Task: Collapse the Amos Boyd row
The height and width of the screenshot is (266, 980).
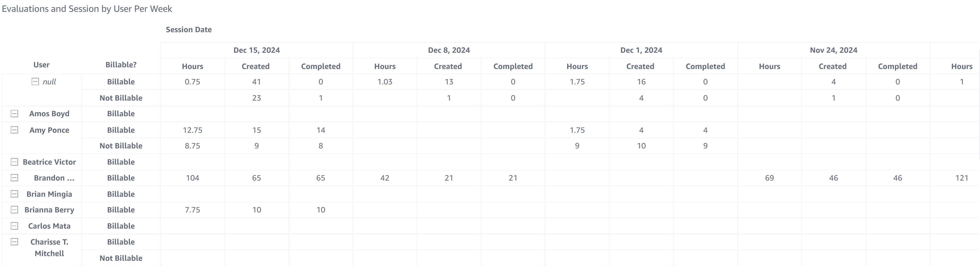Action: click(x=15, y=113)
